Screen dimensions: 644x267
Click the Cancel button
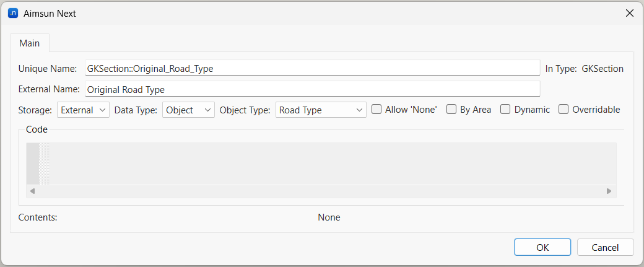606,247
